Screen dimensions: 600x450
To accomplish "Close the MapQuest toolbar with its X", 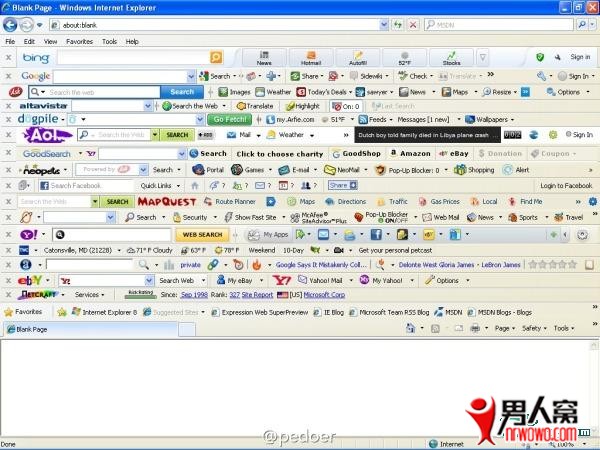I will pyautogui.click(x=8, y=201).
